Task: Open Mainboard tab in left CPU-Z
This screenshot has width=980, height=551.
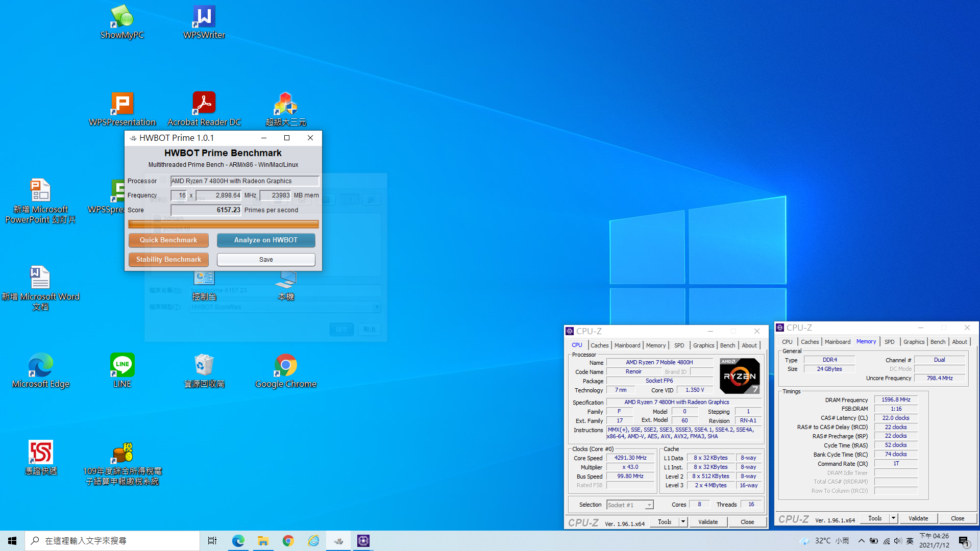Action: click(x=627, y=345)
